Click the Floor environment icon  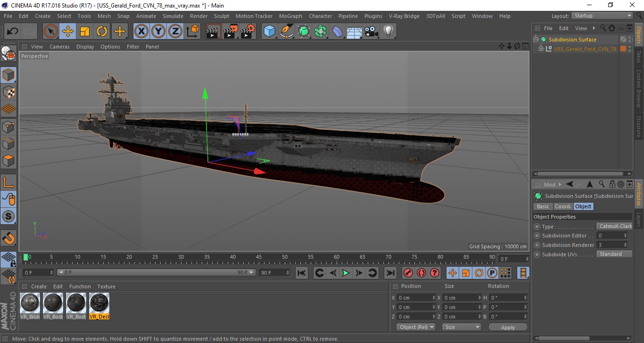tap(355, 32)
